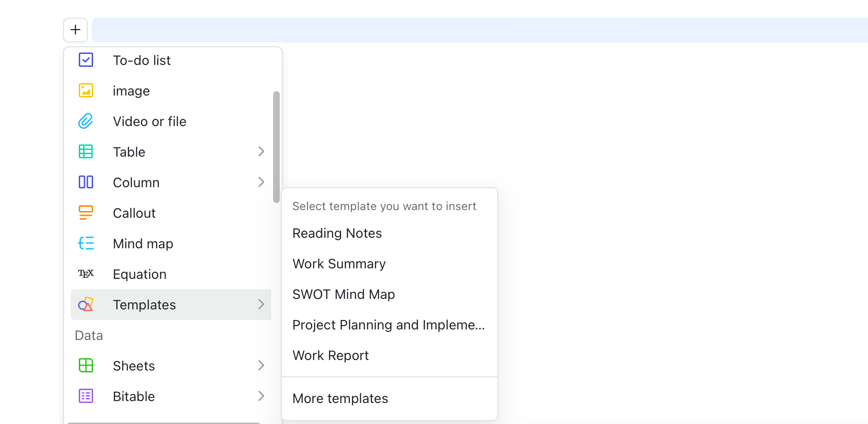Click the image insert icon
The image size is (868, 424).
tap(86, 90)
